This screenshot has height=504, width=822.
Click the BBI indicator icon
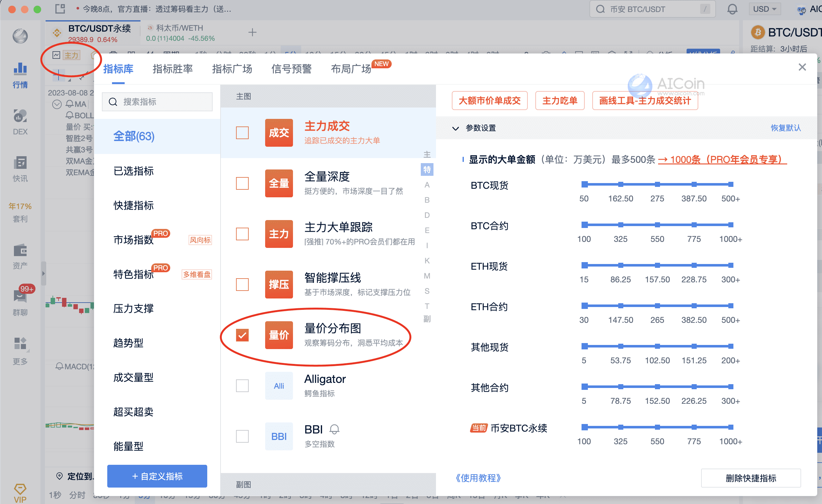(x=279, y=436)
